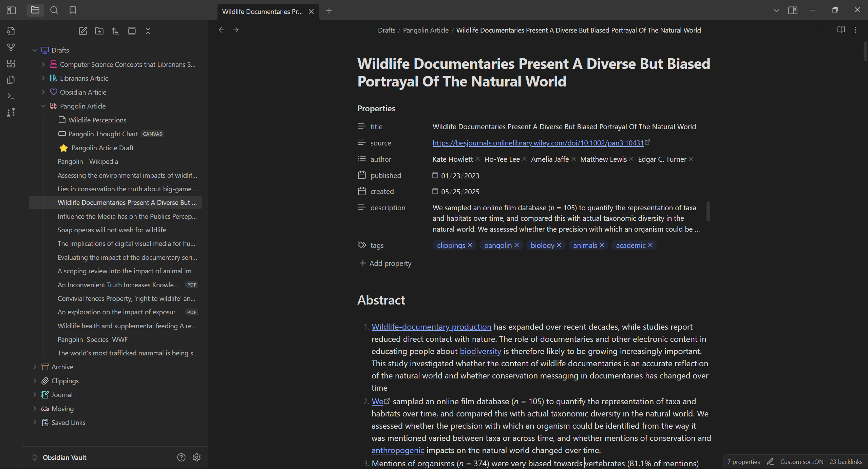
Task: Expand the Obsidian Article folder
Action: pyautogui.click(x=43, y=92)
